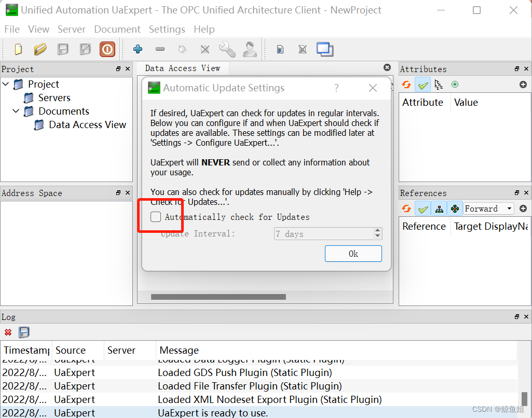Viewport: 532px width, 418px height.
Task: Click the Disconnect Server toolbar icon
Action: click(x=205, y=49)
